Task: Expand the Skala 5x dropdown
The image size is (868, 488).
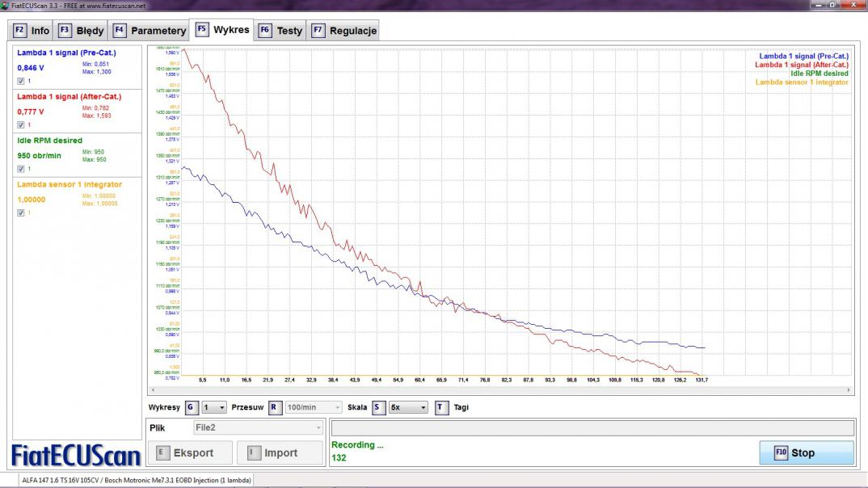Action: [408, 408]
